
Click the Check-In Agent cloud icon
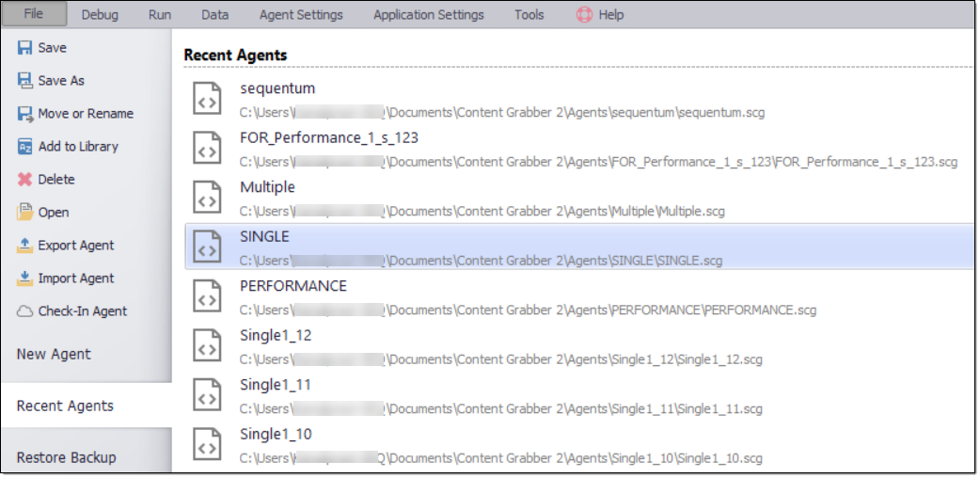(25, 311)
